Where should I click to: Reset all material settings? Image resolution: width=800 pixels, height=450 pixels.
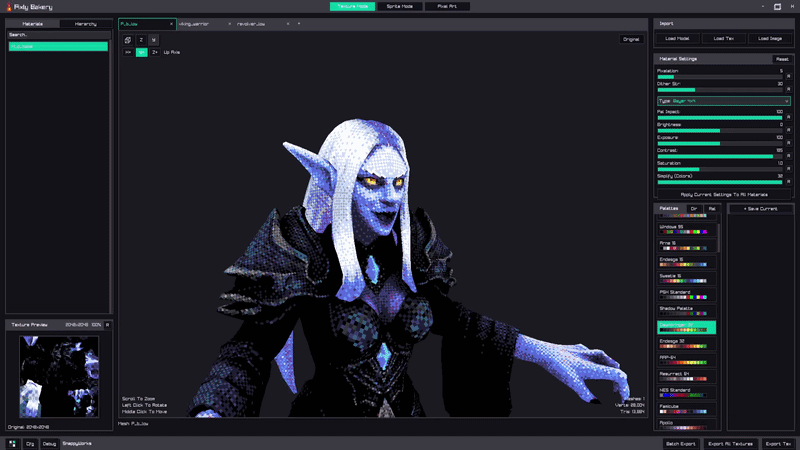coord(782,59)
